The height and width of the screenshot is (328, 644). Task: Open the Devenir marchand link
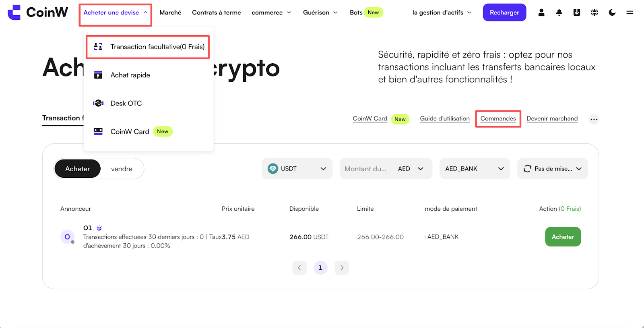pyautogui.click(x=552, y=118)
